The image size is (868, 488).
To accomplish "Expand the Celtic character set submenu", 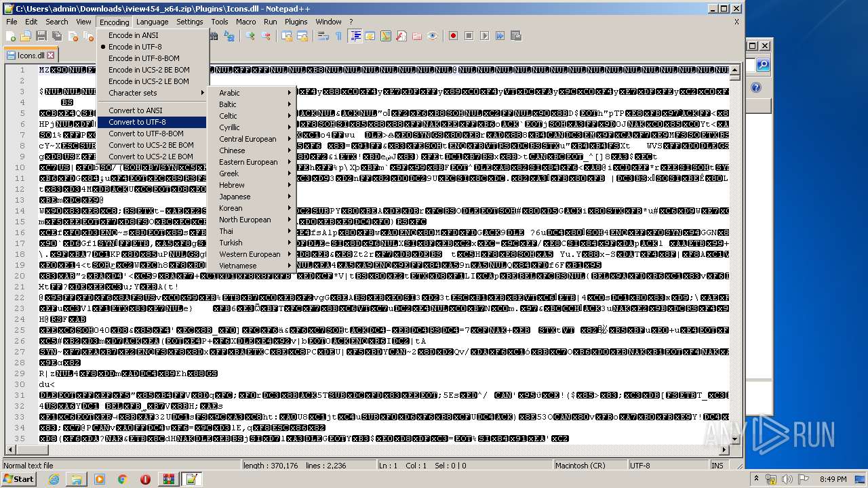I will (x=252, y=116).
